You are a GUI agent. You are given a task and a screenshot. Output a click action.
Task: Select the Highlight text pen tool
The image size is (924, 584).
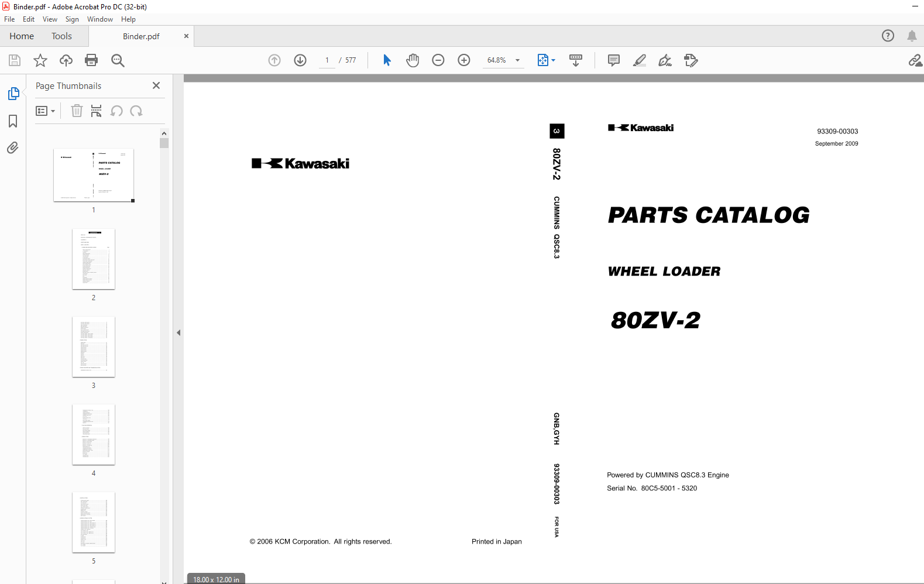(x=640, y=60)
